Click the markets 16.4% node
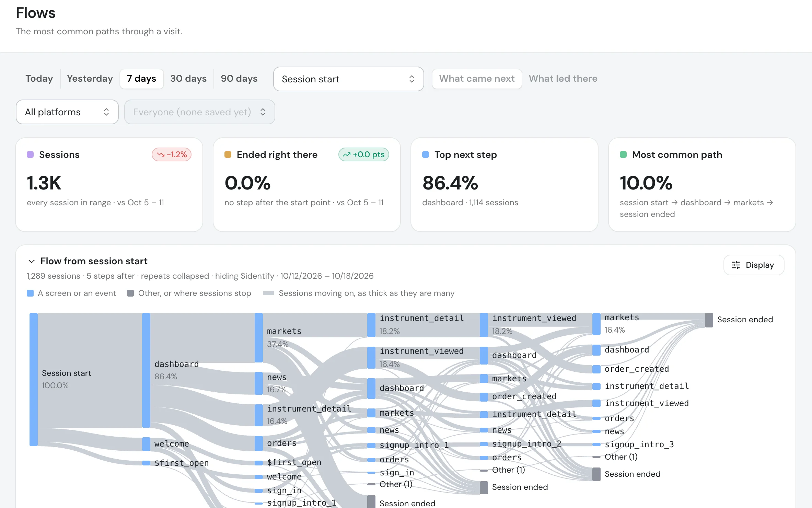Screen dimensions: 812x508 tap(596, 324)
